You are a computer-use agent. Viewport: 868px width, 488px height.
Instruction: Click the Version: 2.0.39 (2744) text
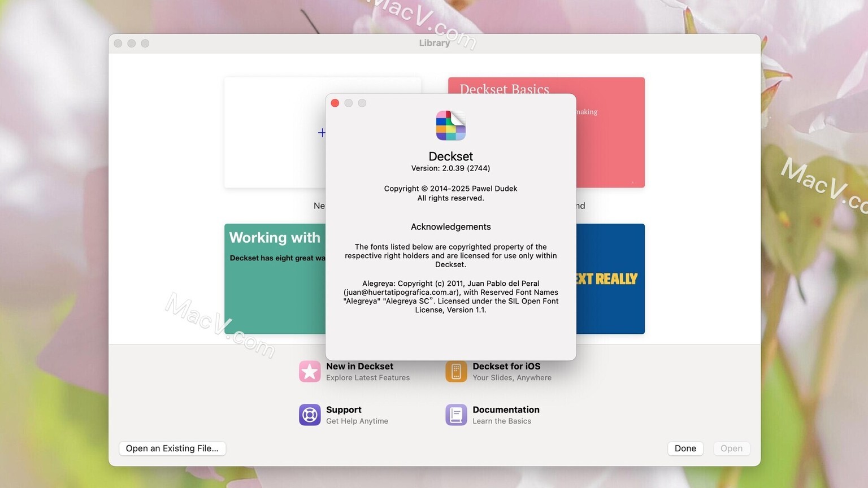tap(451, 168)
